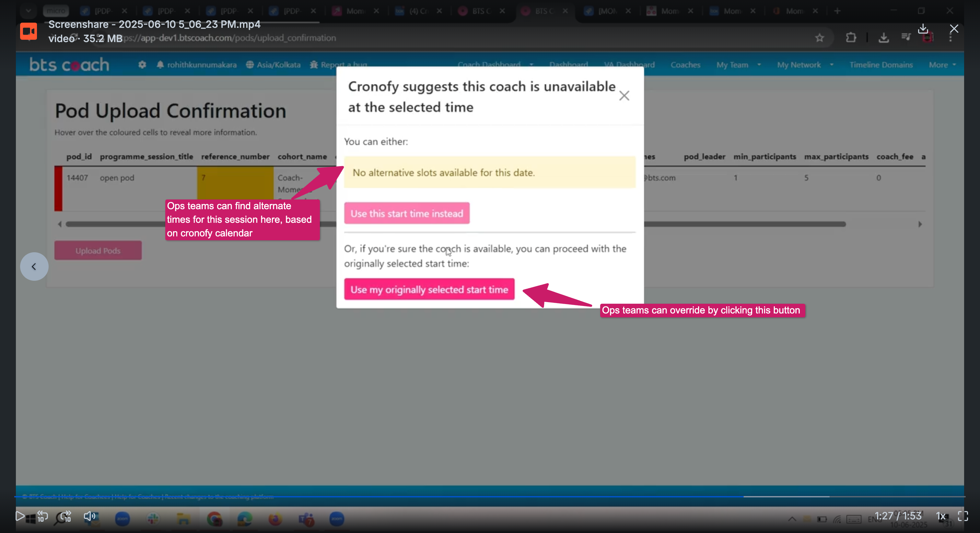
Task: Play the paused screenshare video
Action: pos(20,516)
